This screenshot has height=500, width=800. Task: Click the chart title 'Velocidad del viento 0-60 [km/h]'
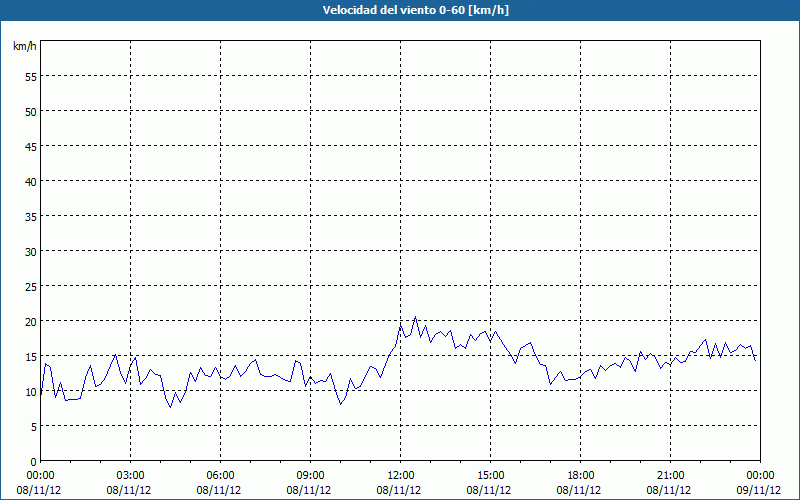[x=415, y=10]
